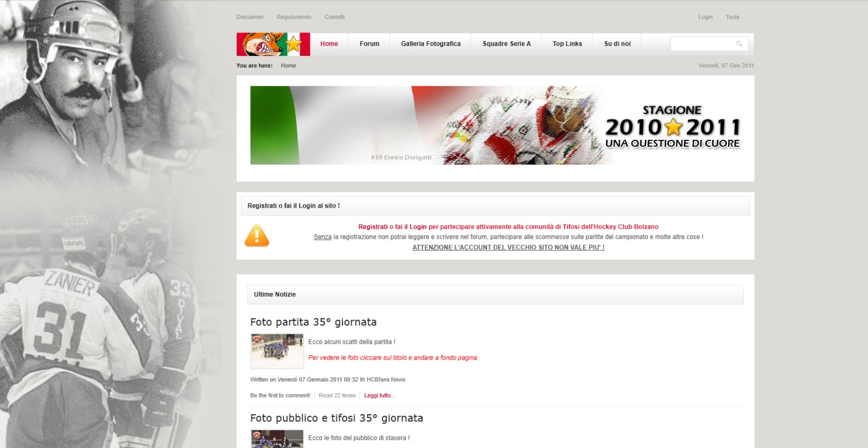Open the Contatti link
Screen dimensions: 868x448
335,17
